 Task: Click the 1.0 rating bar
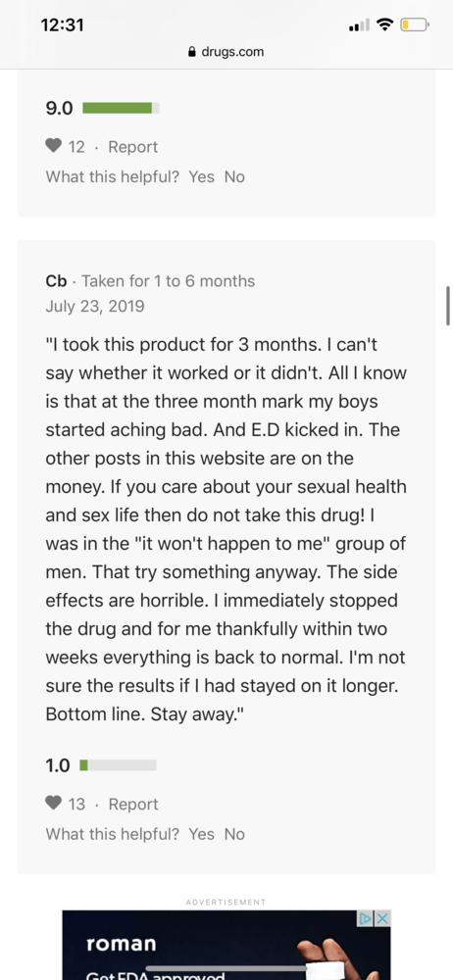(x=119, y=765)
